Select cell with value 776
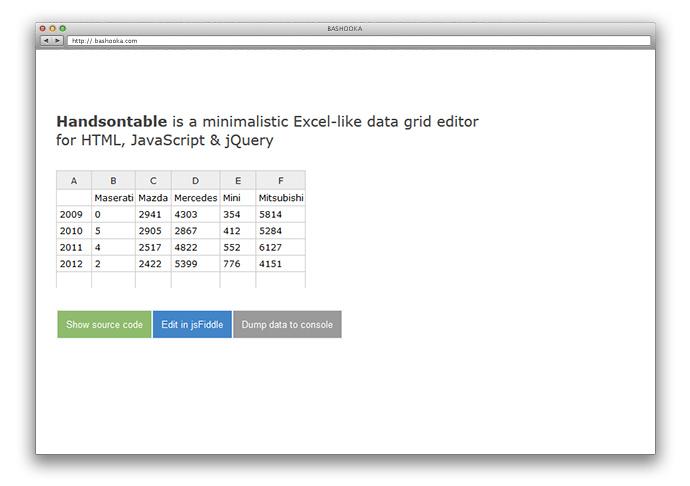The height and width of the screenshot is (486, 690). [x=238, y=264]
